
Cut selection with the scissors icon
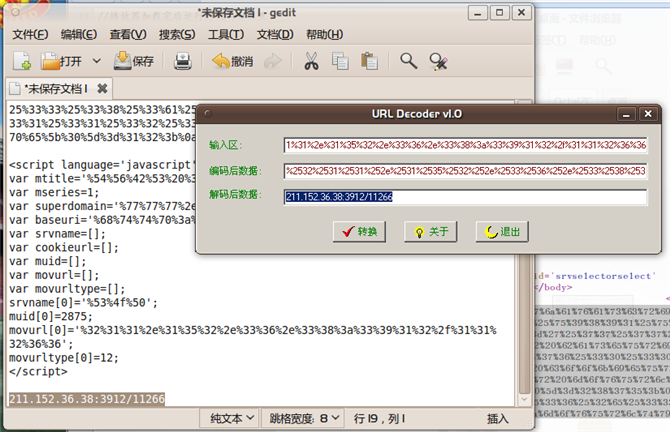(311, 61)
